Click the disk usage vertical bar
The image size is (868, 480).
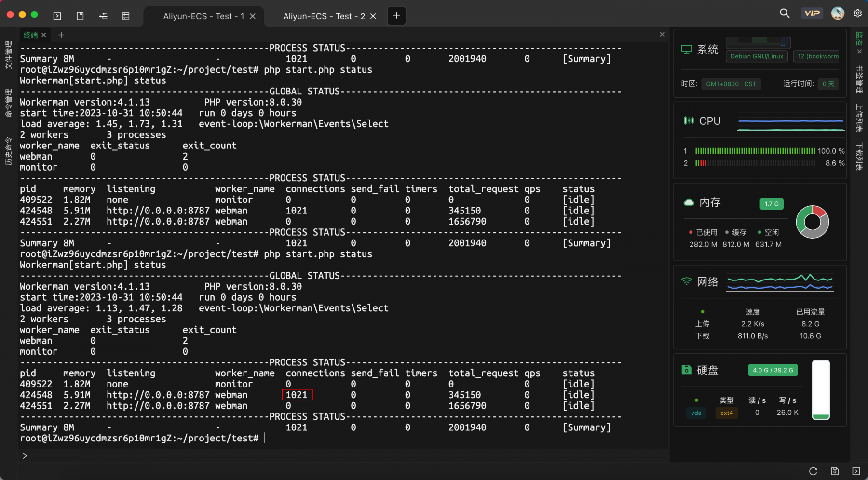click(821, 389)
